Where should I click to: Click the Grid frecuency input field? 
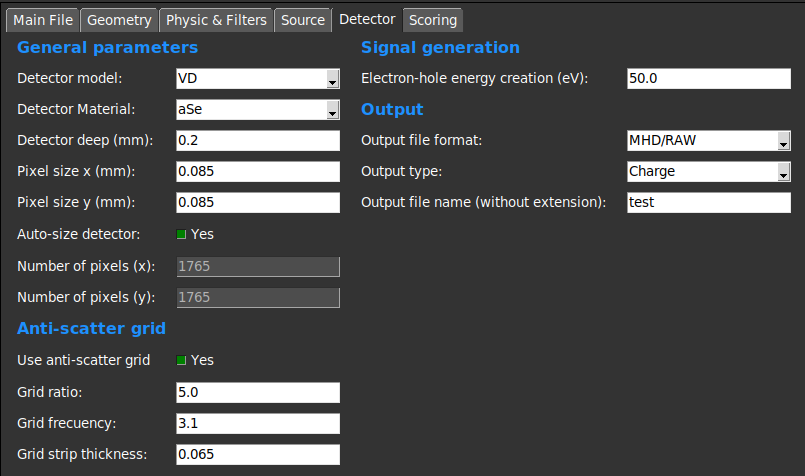pyautogui.click(x=257, y=423)
